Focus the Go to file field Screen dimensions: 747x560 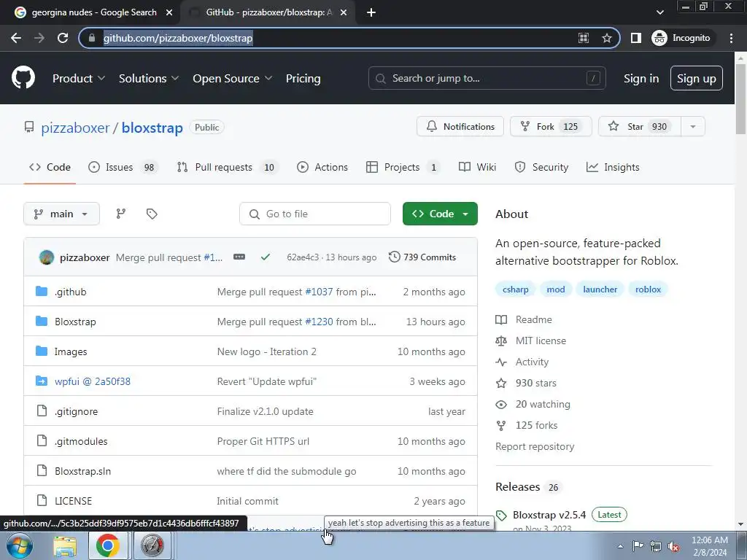(315, 214)
